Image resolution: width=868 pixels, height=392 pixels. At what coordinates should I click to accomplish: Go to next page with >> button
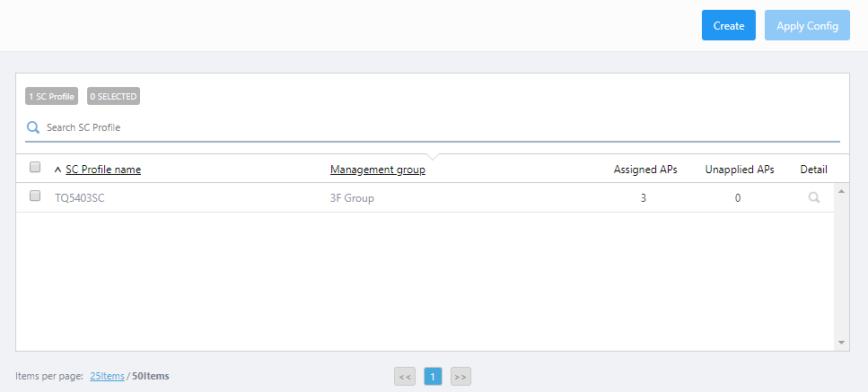click(460, 377)
